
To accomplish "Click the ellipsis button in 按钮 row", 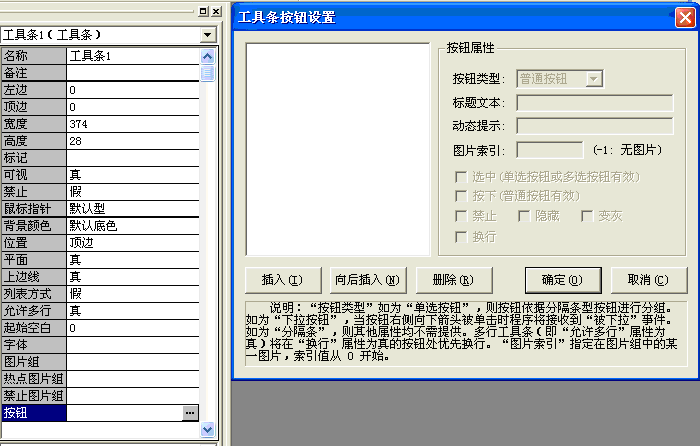I will (x=190, y=412).
